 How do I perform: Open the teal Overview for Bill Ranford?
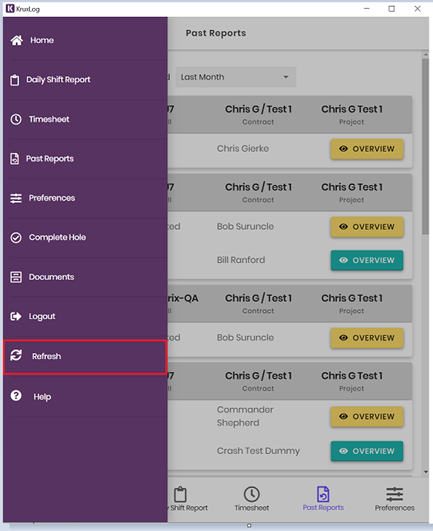tap(367, 260)
